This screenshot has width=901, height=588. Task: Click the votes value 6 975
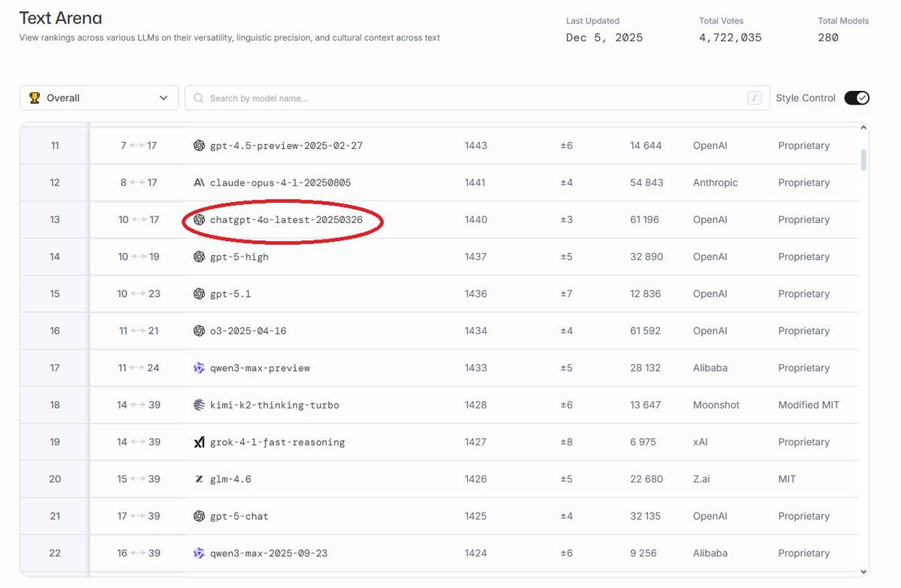coord(643,442)
